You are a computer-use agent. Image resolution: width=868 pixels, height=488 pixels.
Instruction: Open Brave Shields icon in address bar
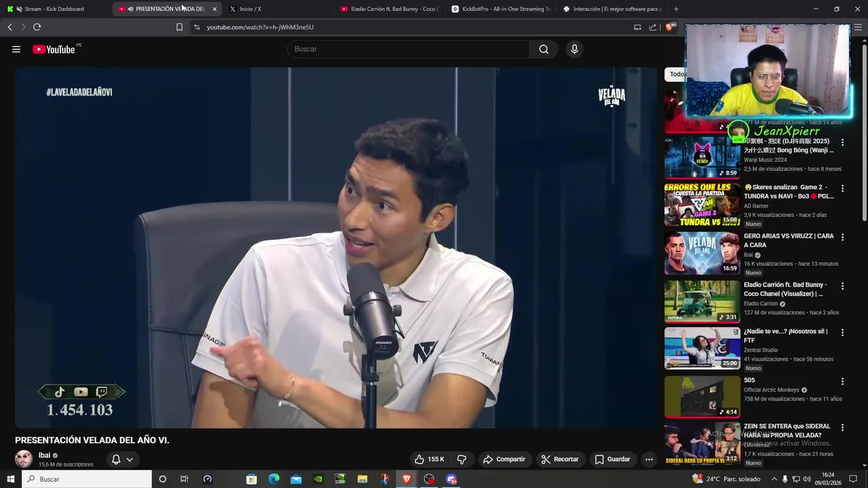670,27
